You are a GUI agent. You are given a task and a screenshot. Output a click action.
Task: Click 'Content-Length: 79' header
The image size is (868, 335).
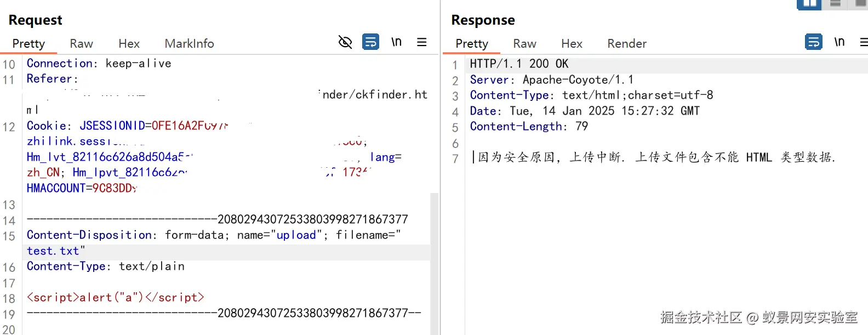529,127
